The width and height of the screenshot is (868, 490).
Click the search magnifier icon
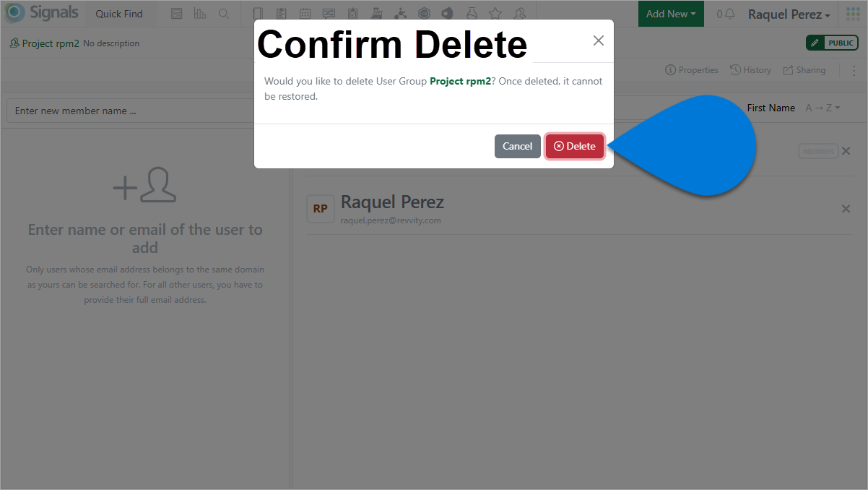tap(224, 14)
